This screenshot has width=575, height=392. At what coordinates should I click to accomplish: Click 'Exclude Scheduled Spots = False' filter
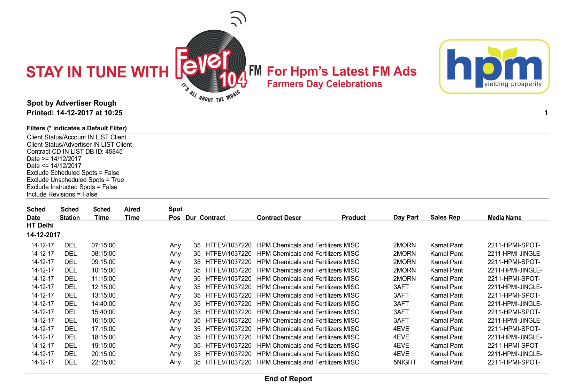point(73,173)
